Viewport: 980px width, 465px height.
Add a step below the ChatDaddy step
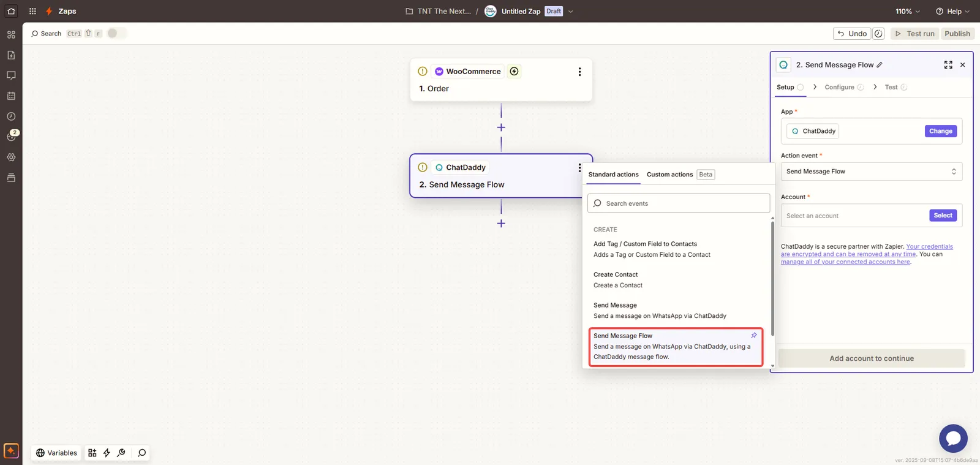tap(501, 224)
